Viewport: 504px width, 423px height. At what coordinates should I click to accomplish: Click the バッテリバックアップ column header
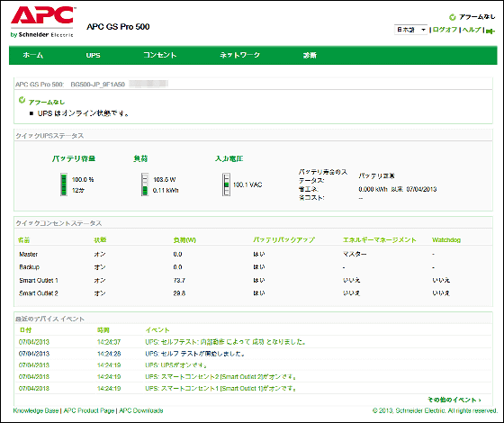[284, 240]
